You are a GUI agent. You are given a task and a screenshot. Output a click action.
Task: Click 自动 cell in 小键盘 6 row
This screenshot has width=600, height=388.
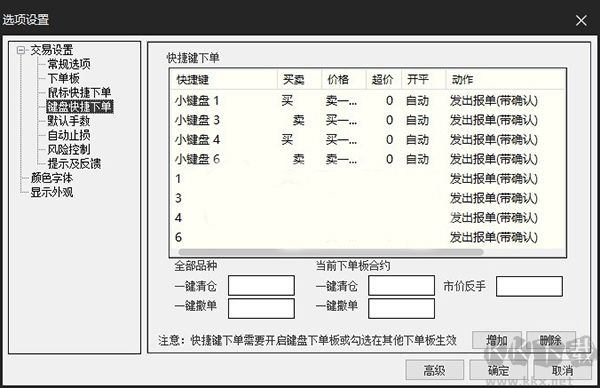417,159
